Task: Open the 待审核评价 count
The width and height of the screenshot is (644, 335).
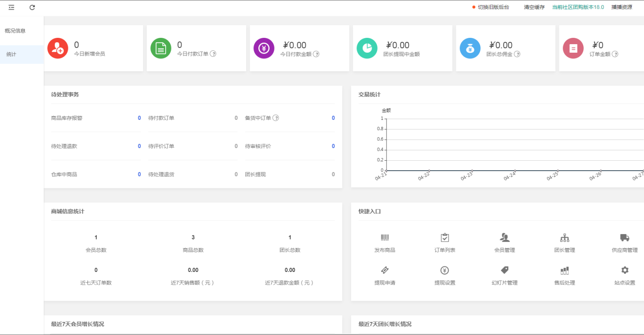Action: point(333,146)
